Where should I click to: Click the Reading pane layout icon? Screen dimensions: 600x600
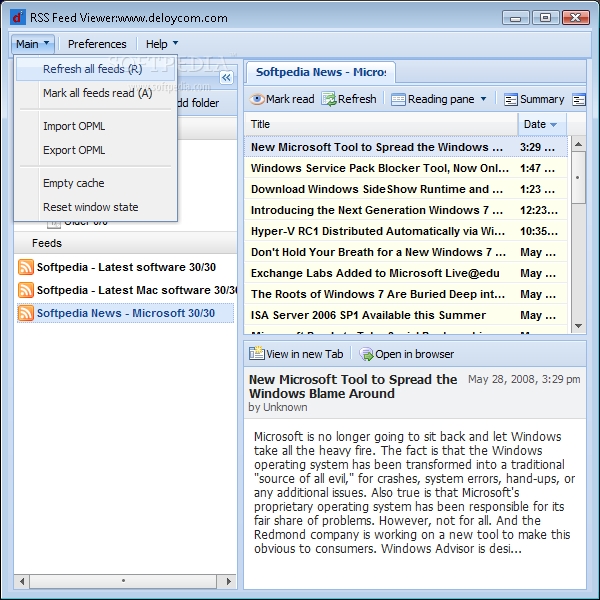(x=398, y=99)
